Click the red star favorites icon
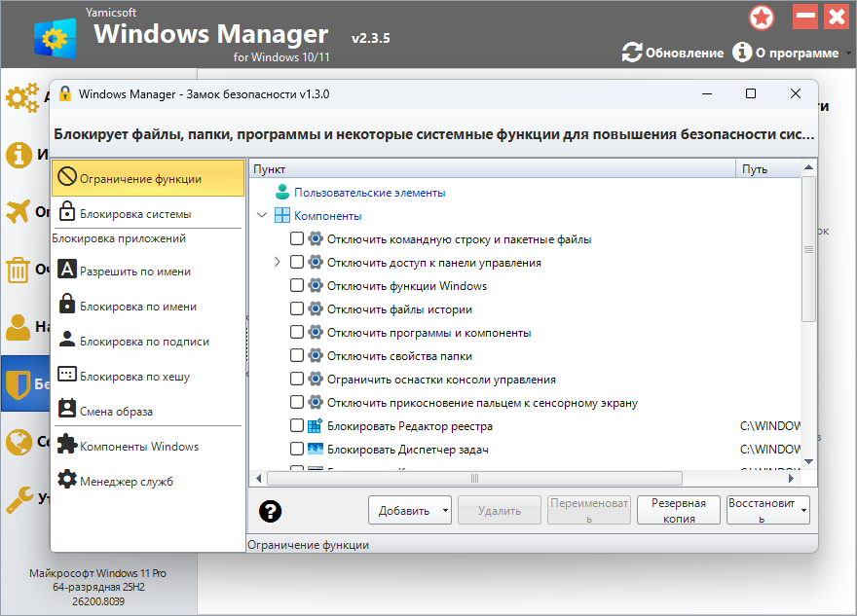Viewport: 857px width, 616px height. [762, 17]
